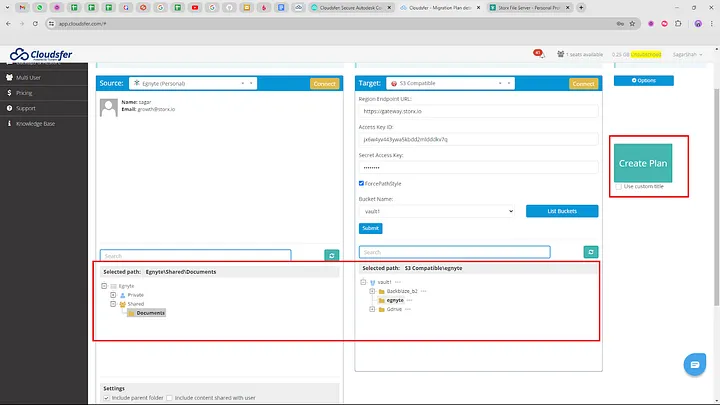720x405 pixels.
Task: Refresh the target folder tree
Action: pos(591,252)
